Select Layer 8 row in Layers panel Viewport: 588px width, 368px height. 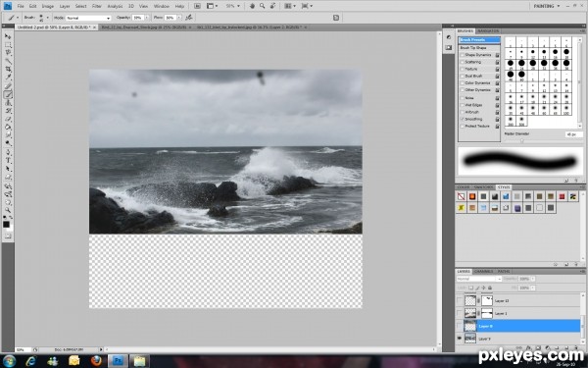coord(517,326)
